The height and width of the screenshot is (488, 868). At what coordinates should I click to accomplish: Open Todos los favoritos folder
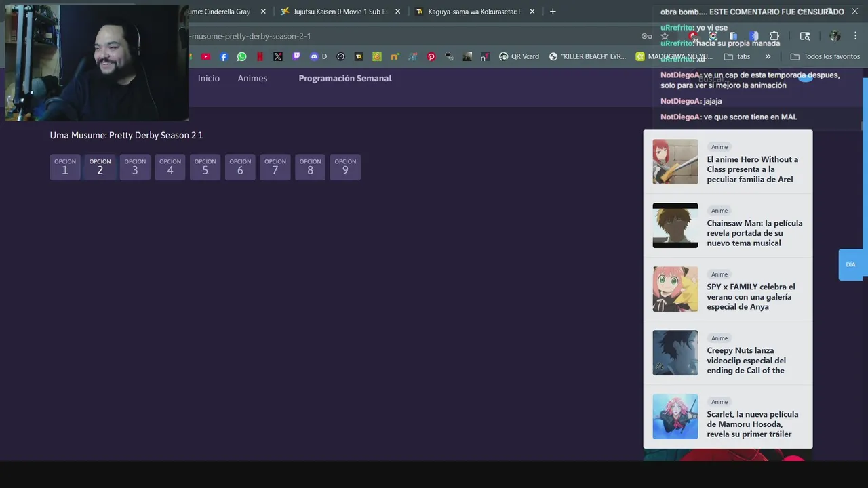pyautogui.click(x=825, y=57)
